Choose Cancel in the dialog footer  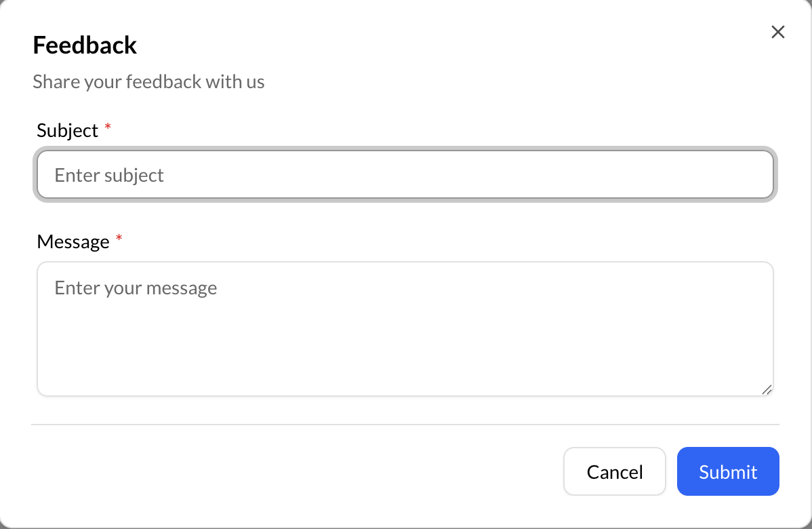614,471
